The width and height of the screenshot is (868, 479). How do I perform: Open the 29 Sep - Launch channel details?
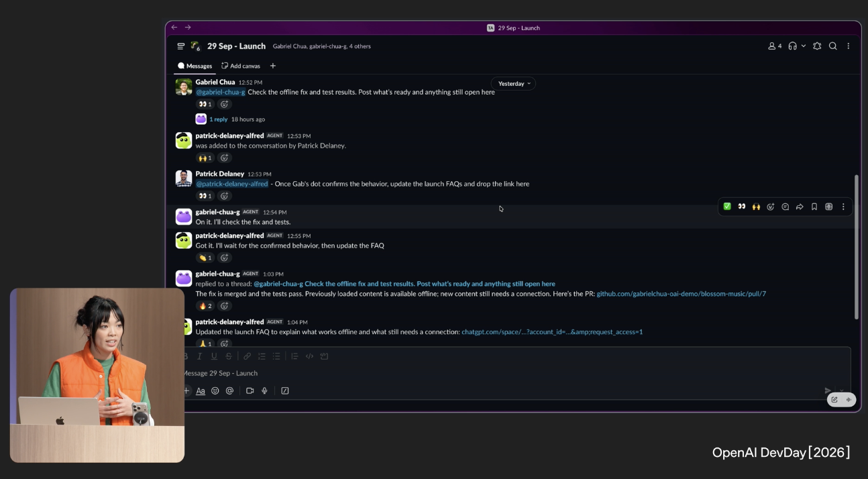236,46
